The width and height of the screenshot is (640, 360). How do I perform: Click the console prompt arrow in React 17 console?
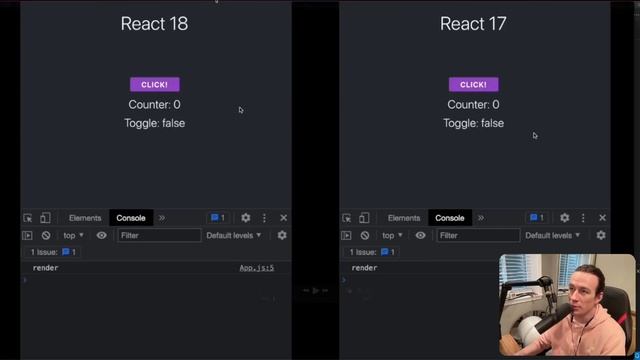344,280
